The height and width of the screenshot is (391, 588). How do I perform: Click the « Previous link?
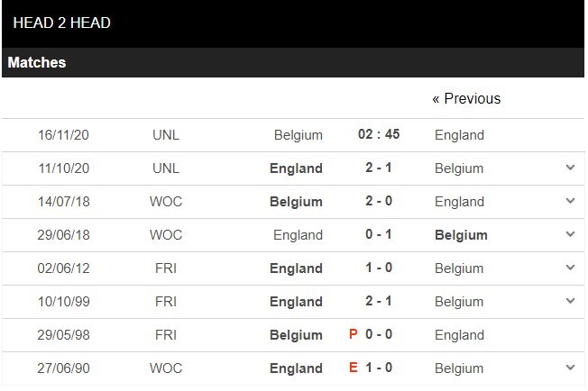click(466, 98)
